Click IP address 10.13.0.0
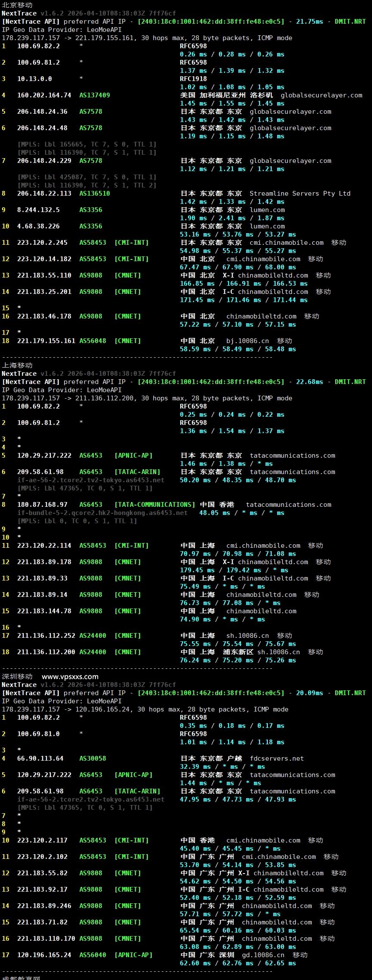372x980 pixels. click(34, 79)
